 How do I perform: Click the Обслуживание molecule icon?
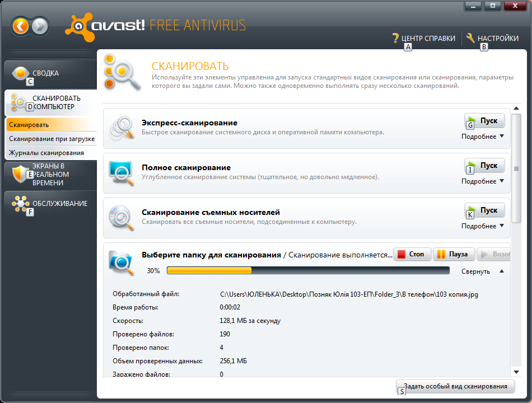click(20, 204)
